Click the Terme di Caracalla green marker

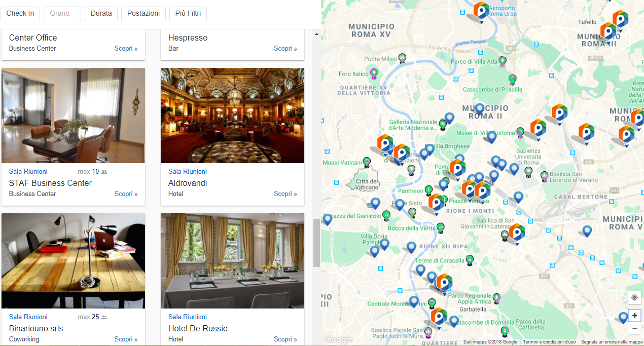(470, 260)
